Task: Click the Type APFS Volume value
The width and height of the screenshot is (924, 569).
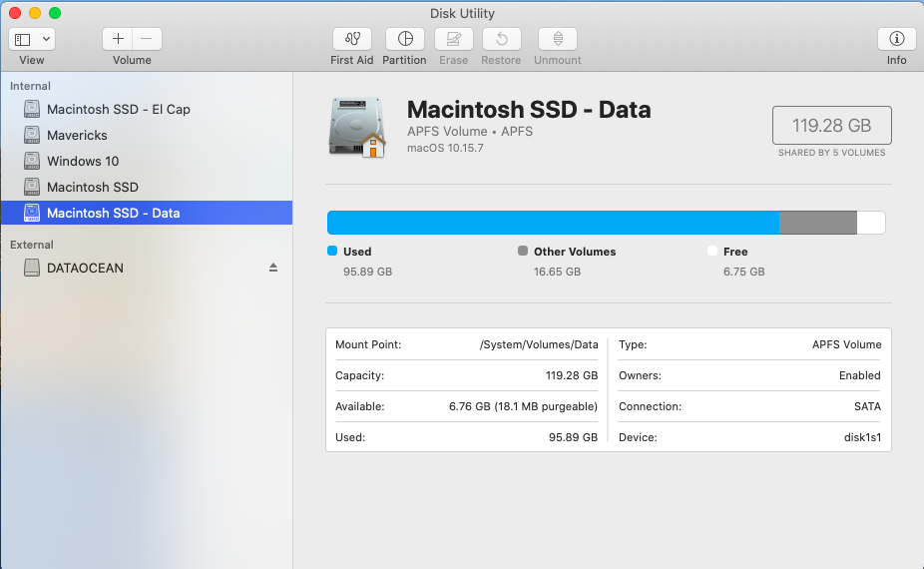Action: [x=847, y=344]
